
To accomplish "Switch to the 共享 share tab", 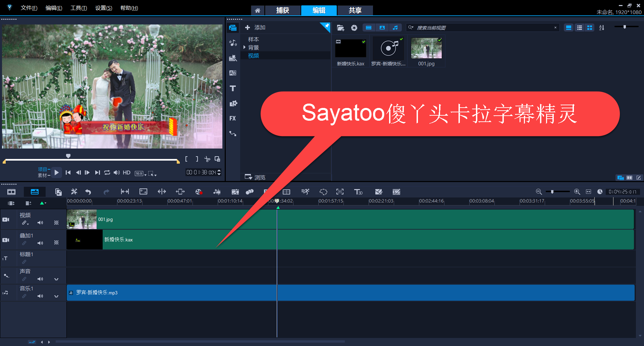I will coord(355,10).
